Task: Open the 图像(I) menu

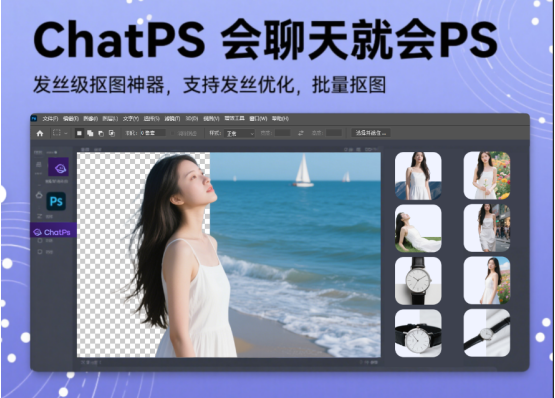Action: pyautogui.click(x=91, y=119)
